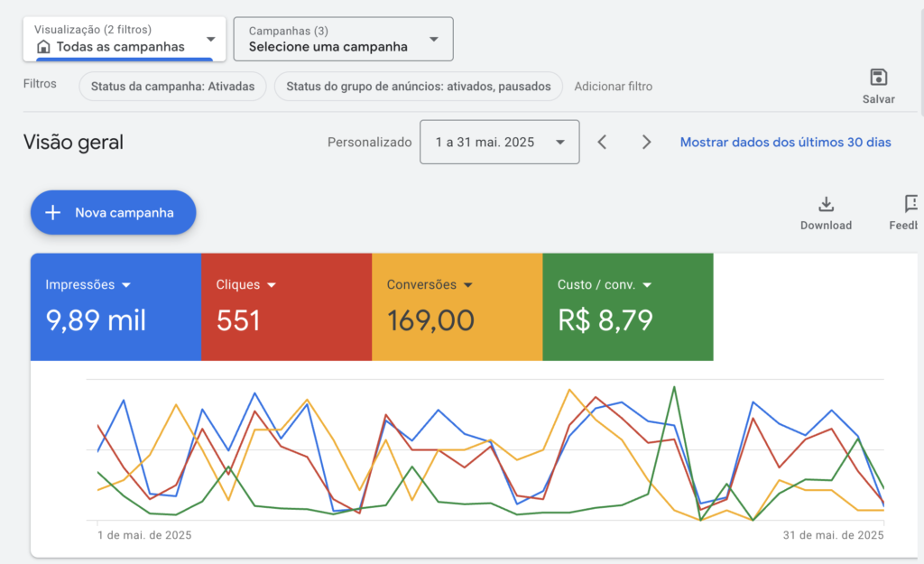
Task: Click the Salvar disk icon
Action: point(878,78)
